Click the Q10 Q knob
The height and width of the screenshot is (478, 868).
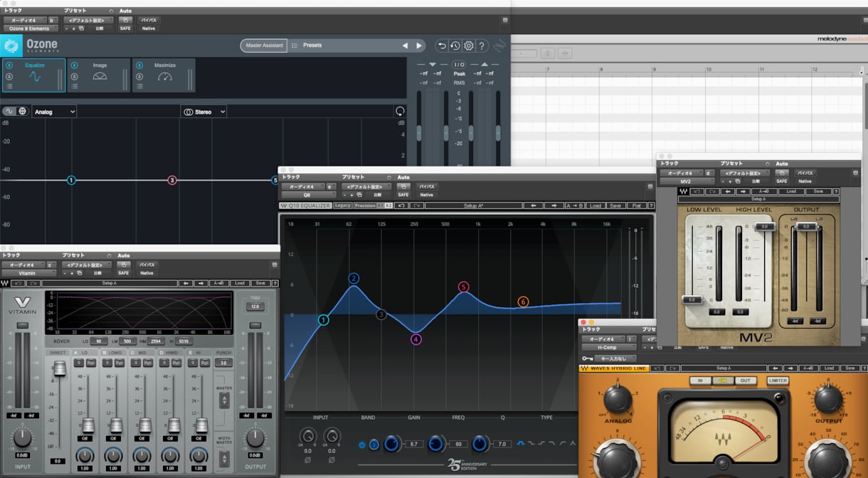(480, 444)
